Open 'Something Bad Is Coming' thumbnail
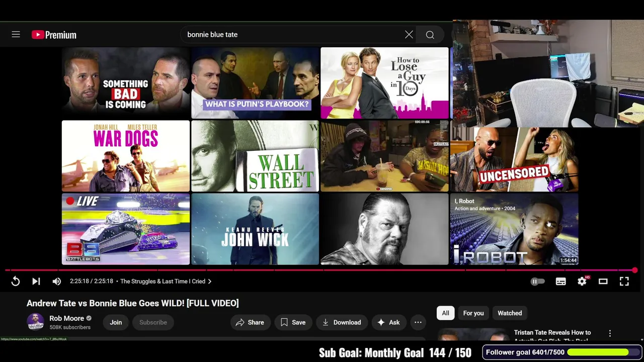Viewport: 644px width, 362px height. [x=126, y=83]
